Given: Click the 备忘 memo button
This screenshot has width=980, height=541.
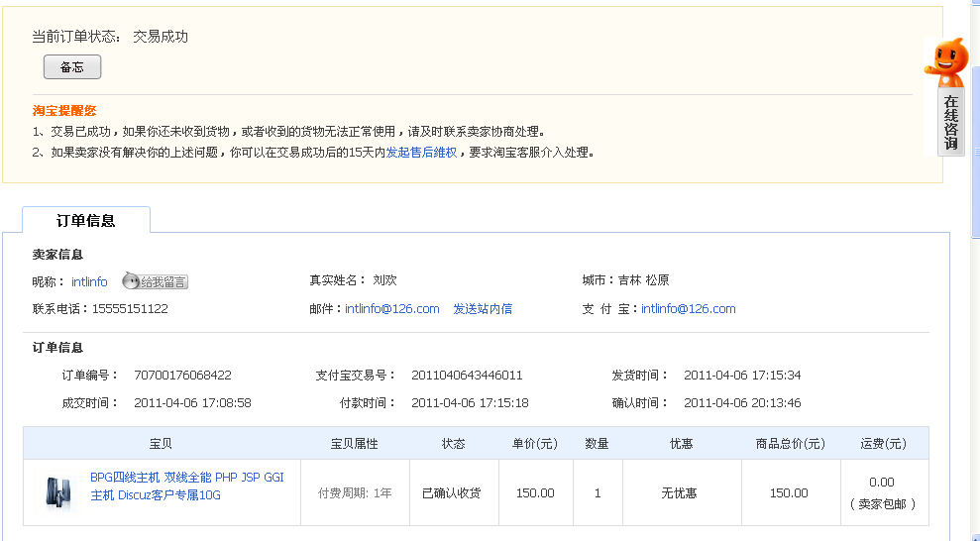Looking at the screenshot, I should click(72, 66).
